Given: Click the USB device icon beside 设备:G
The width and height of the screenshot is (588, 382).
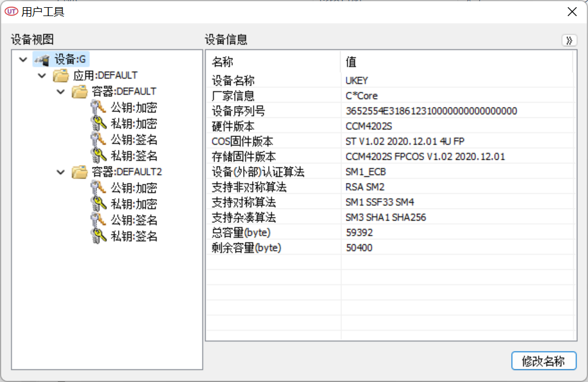Looking at the screenshot, I should tap(41, 60).
